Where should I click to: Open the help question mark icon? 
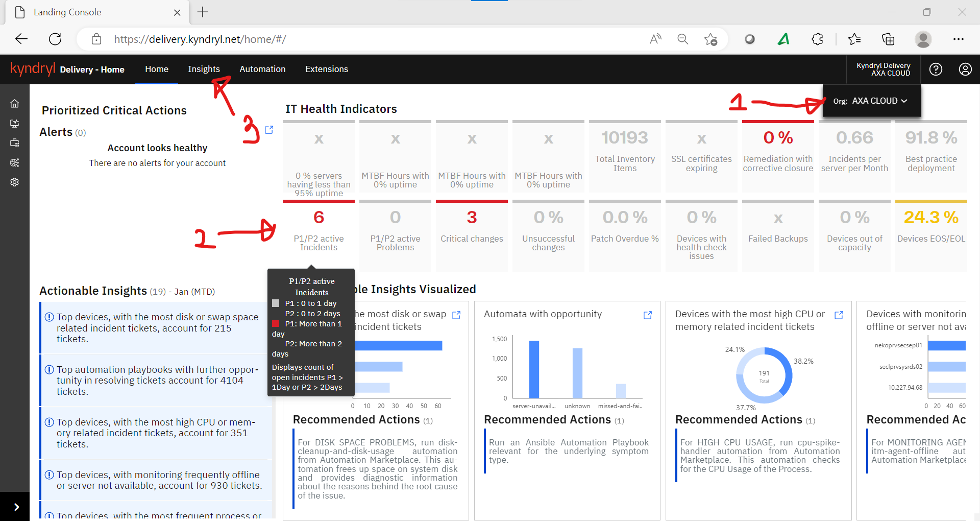[936, 69]
